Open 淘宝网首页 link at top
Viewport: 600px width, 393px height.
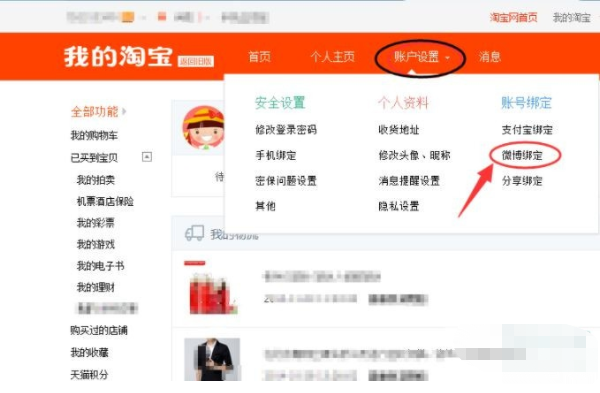point(514,17)
